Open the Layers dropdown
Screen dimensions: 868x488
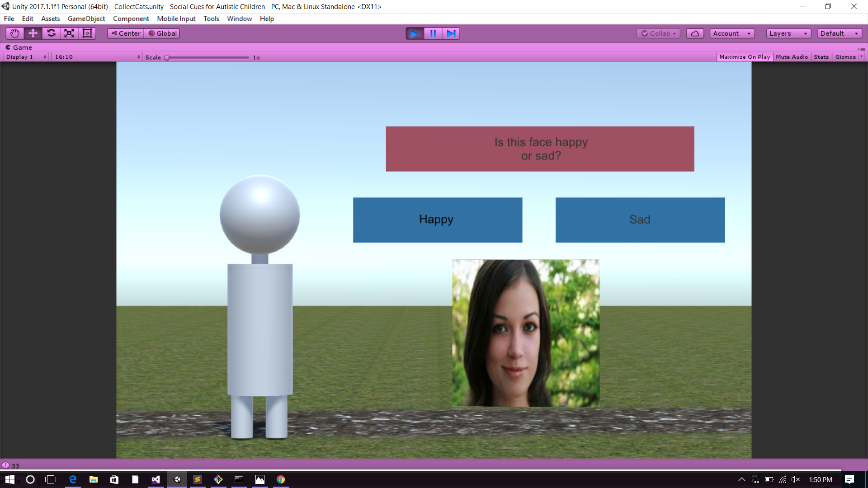tap(788, 33)
